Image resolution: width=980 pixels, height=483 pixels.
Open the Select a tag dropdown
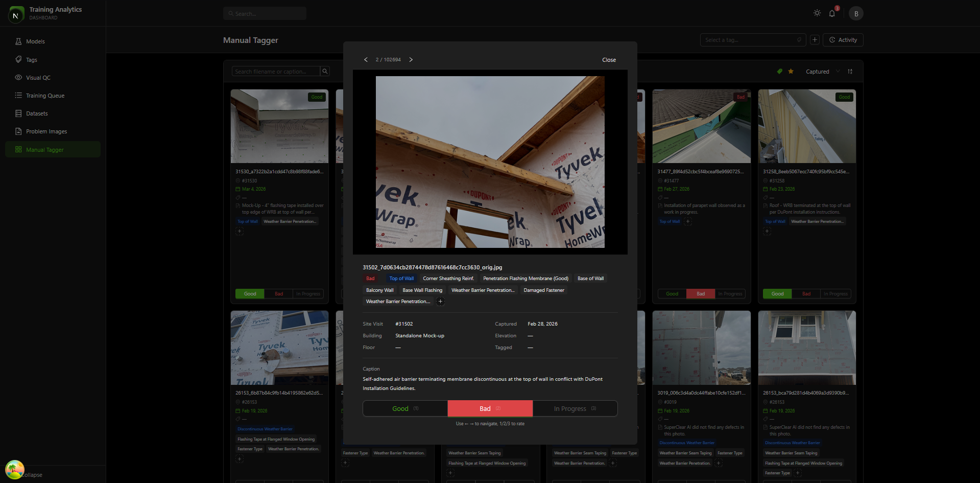pos(753,40)
